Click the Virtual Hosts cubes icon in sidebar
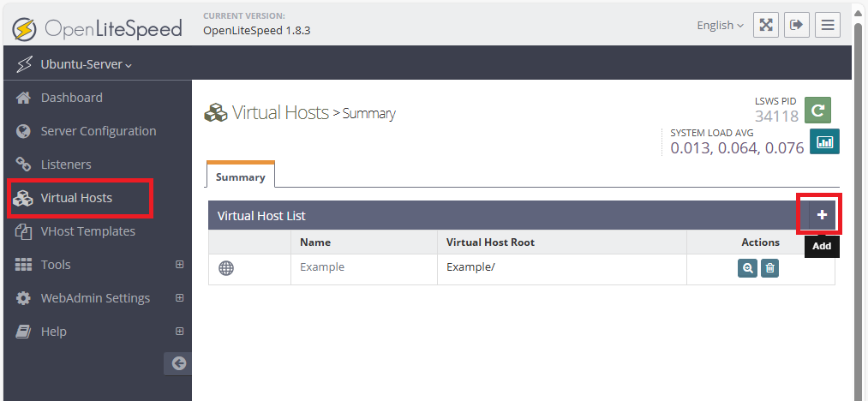This screenshot has width=868, height=401. (x=23, y=198)
